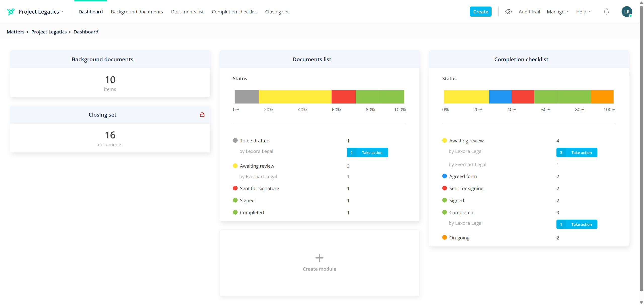Image resolution: width=644 pixels, height=305 pixels.
Task: Open notifications bell icon
Action: point(606,12)
